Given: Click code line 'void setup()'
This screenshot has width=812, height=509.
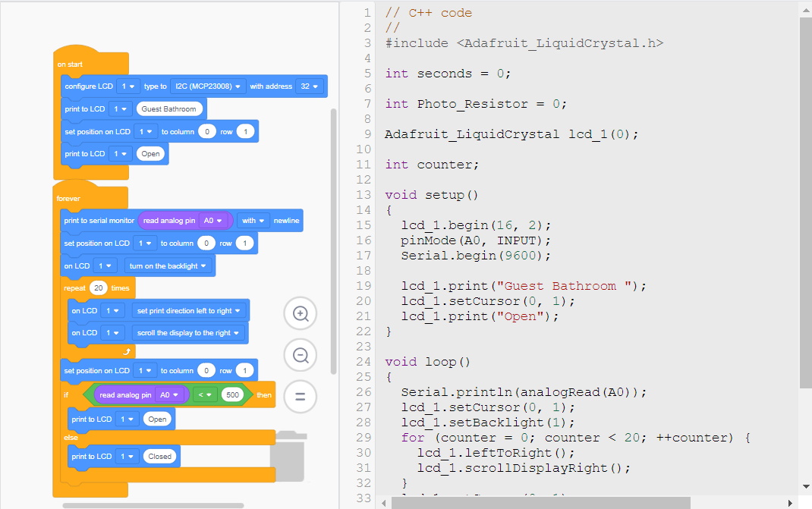Looking at the screenshot, I should (x=432, y=195).
